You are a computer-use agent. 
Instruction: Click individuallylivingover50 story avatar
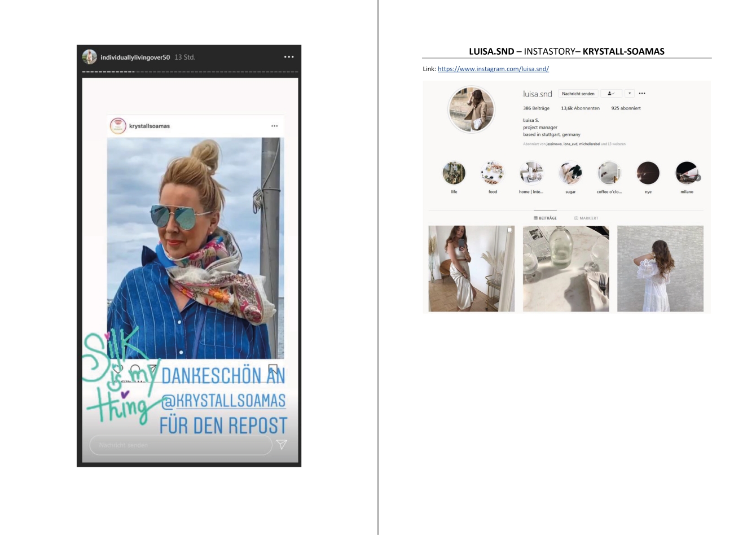pyautogui.click(x=89, y=57)
